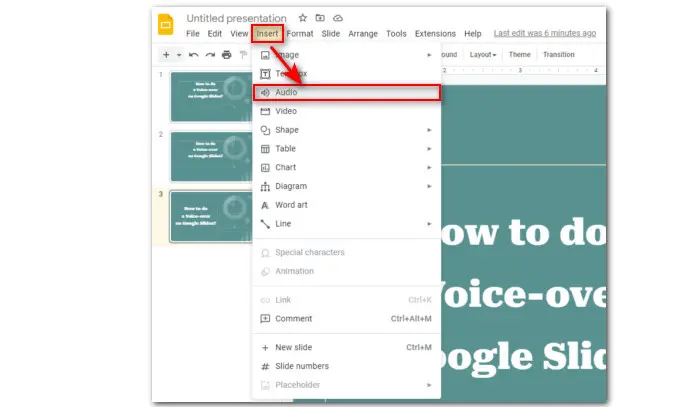
Task: Select slide 3 thumbnail
Action: click(x=211, y=217)
